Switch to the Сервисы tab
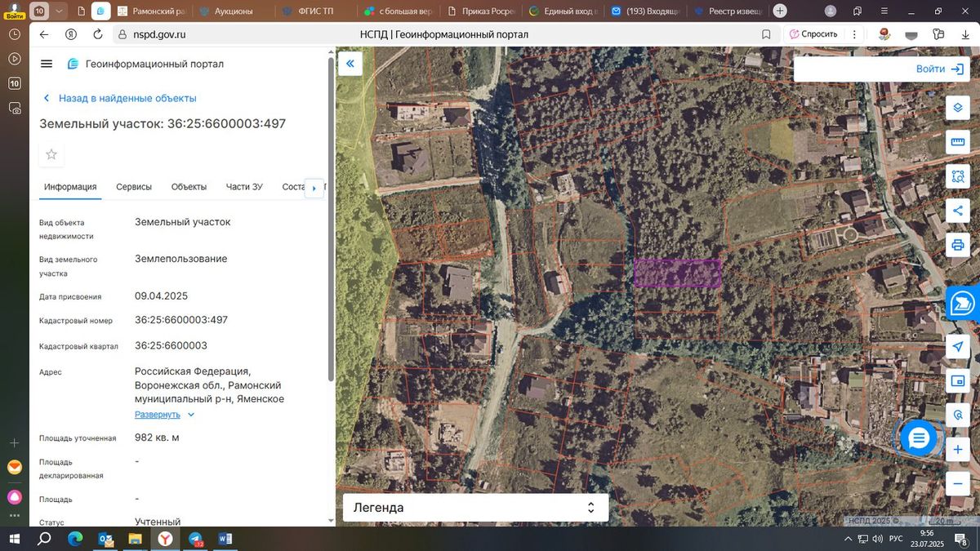This screenshot has height=551, width=980. pos(134,187)
